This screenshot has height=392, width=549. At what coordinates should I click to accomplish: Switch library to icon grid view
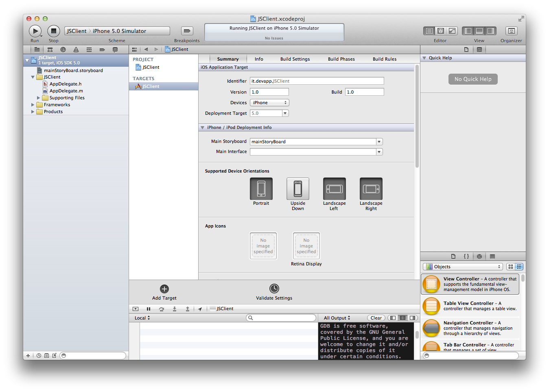pos(511,267)
